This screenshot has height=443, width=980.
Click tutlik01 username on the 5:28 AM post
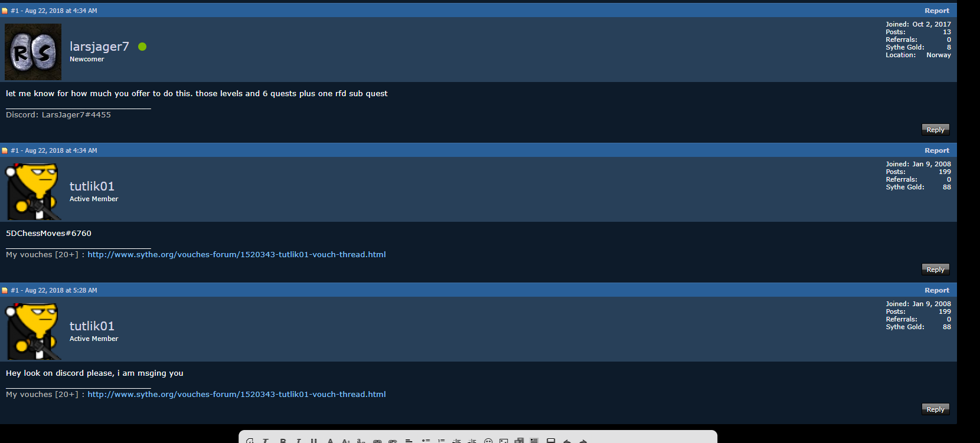[92, 326]
